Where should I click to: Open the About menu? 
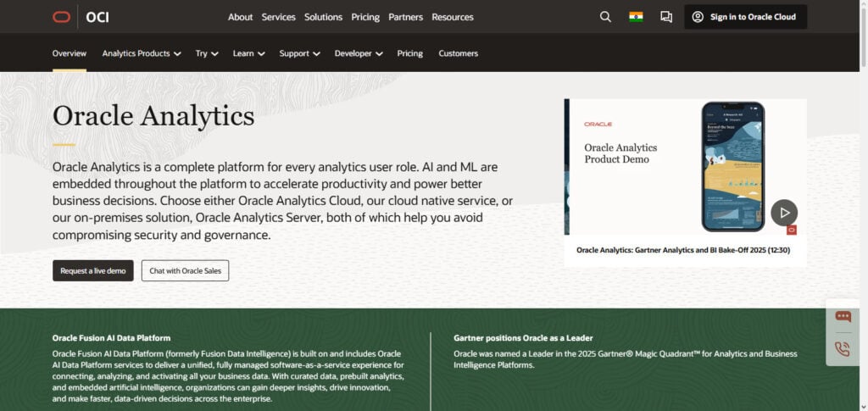[240, 17]
